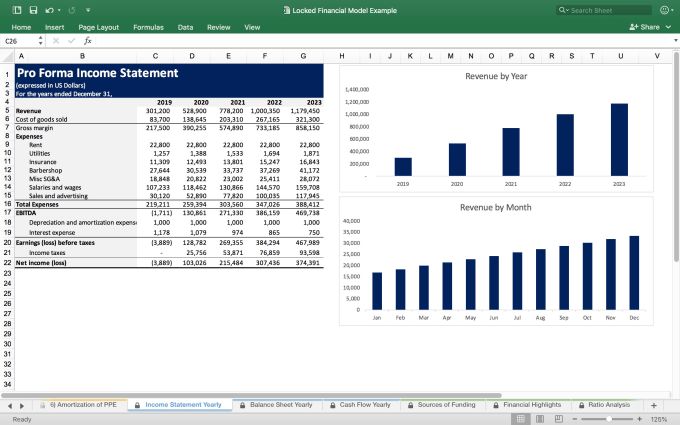The height and width of the screenshot is (425, 680).
Task: Select the Revenue by Year chart title
Action: pyautogui.click(x=496, y=76)
